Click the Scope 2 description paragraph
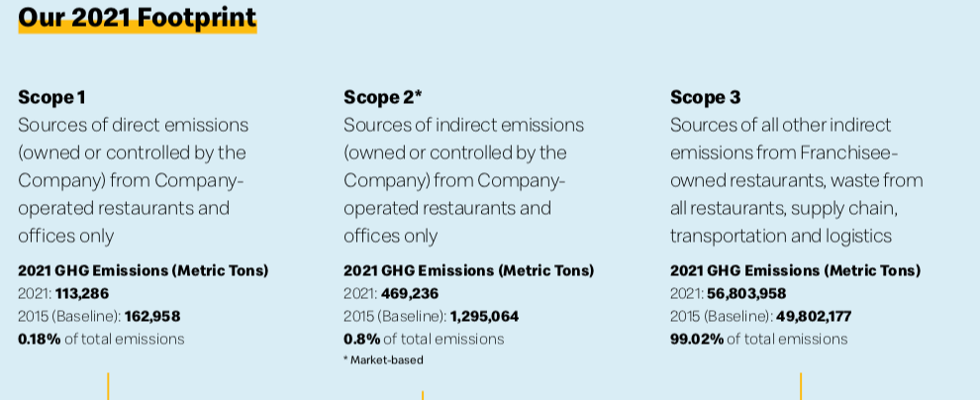This screenshot has width=980, height=400. [463, 180]
